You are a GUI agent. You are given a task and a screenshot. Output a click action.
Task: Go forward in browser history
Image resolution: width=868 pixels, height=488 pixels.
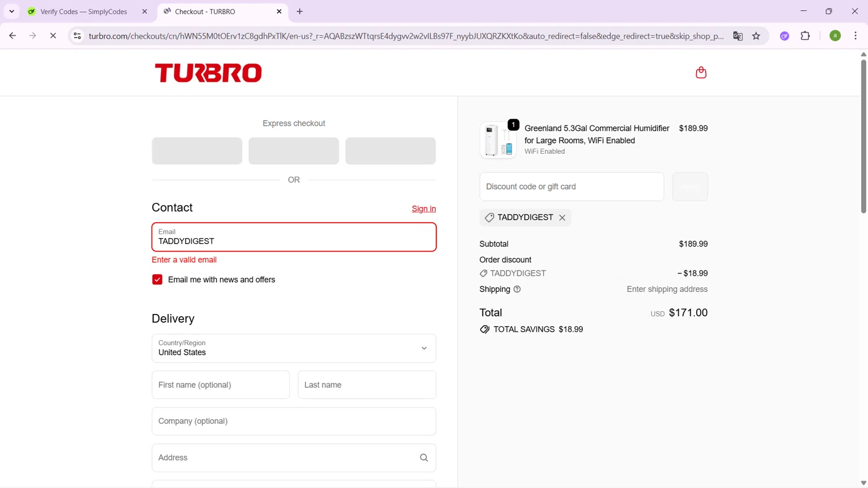[x=33, y=36]
